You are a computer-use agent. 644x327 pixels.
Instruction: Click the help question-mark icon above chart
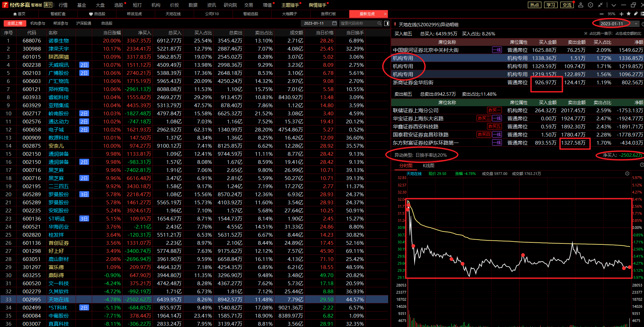(642, 165)
